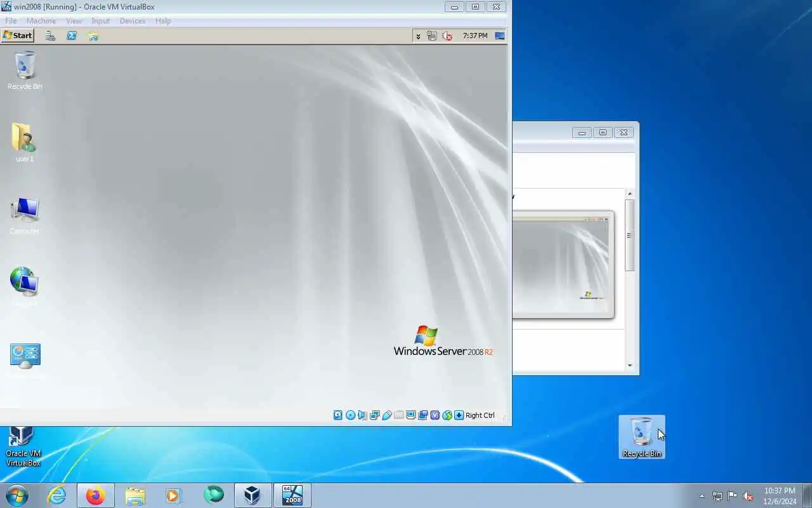This screenshot has height=508, width=812.
Task: Select the user1 folder icon
Action: click(x=25, y=143)
